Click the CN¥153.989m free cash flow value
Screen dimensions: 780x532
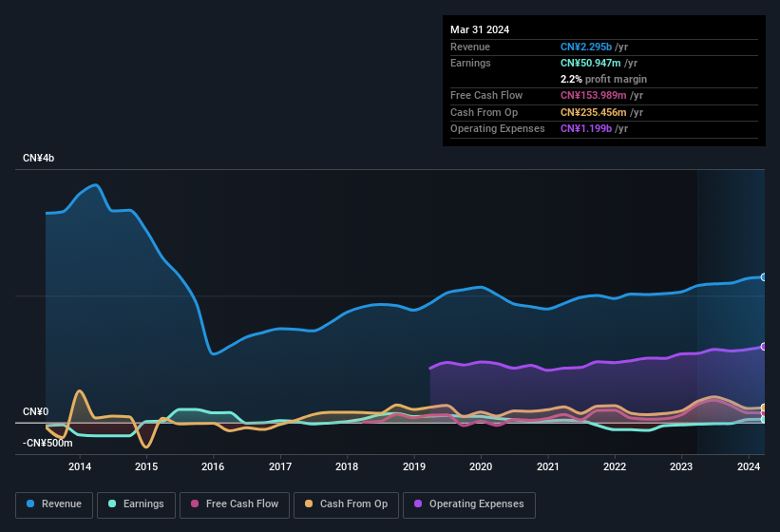click(594, 95)
